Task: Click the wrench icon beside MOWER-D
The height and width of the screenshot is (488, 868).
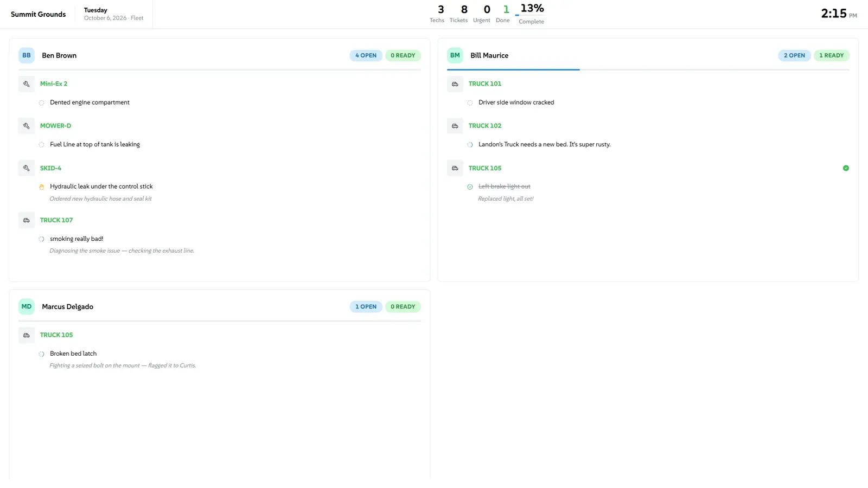Action: click(26, 126)
